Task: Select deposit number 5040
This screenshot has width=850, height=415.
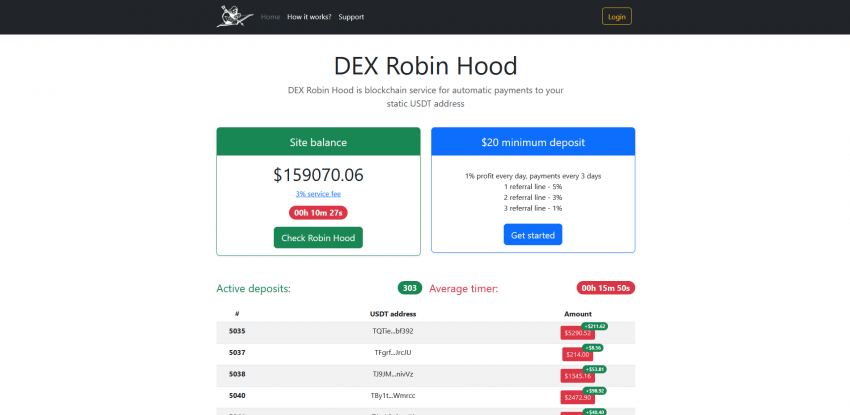Action: coord(237,395)
